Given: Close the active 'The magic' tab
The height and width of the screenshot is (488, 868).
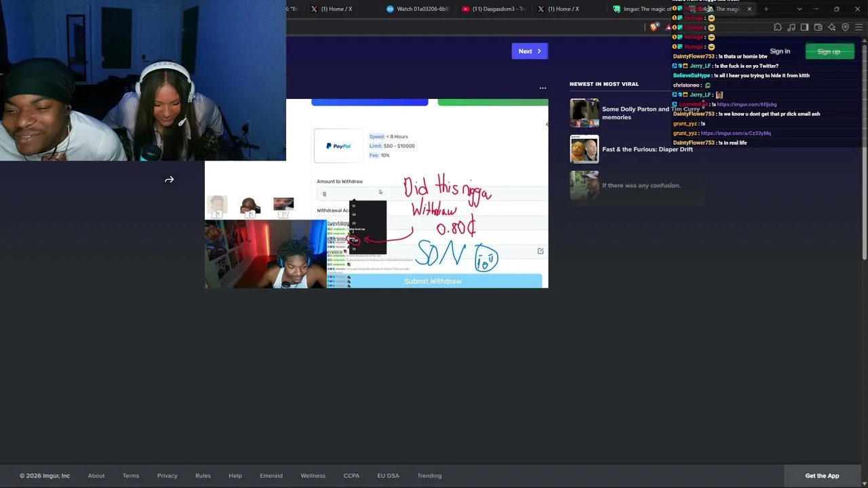Looking at the screenshot, I should click(x=749, y=9).
